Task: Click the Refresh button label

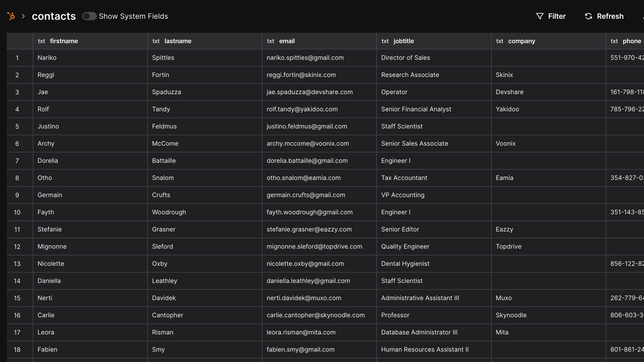Action: coord(610,16)
